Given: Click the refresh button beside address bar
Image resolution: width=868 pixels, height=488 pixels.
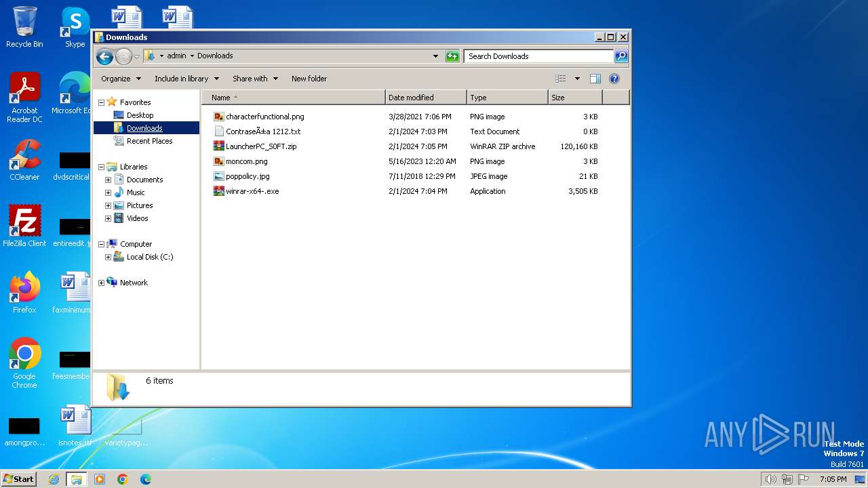Looking at the screenshot, I should [452, 56].
